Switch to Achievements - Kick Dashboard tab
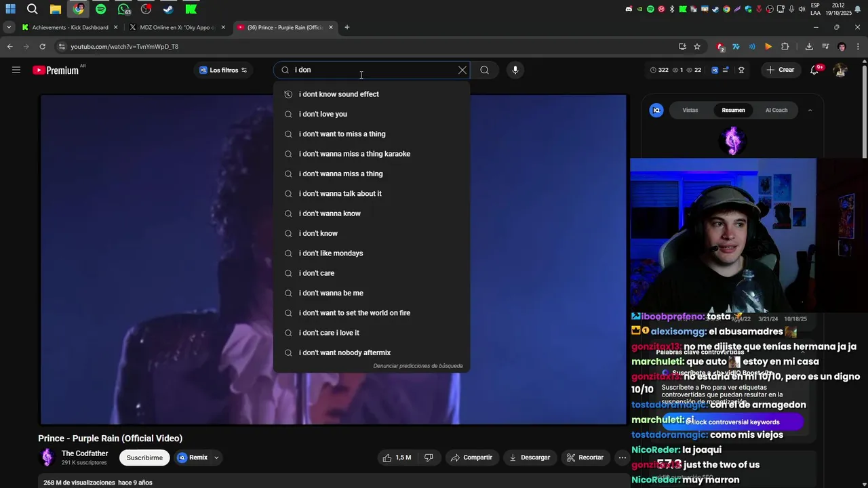 click(70, 27)
